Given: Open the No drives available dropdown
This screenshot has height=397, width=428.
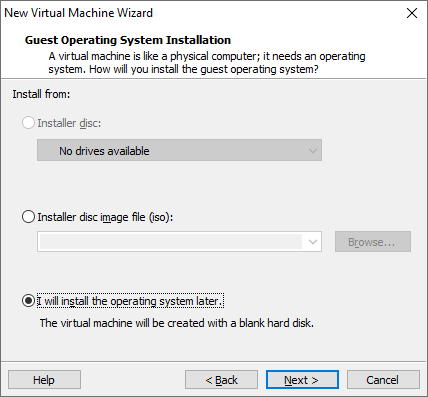Looking at the screenshot, I should pyautogui.click(x=179, y=150).
